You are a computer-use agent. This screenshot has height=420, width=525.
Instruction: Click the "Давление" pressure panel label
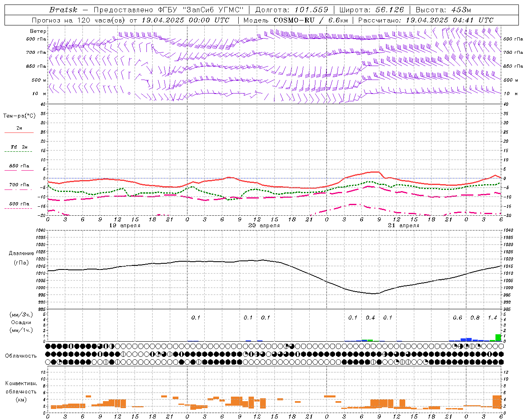tap(21, 253)
